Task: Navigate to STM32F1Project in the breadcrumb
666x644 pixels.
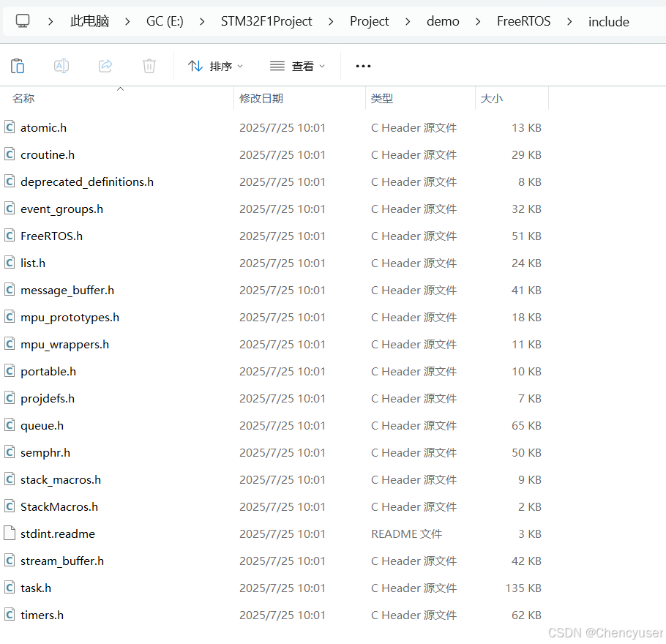Action: (x=266, y=21)
